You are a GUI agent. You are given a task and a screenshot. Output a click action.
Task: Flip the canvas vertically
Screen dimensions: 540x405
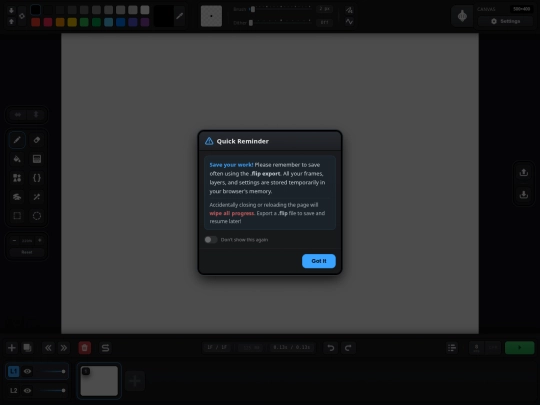click(x=36, y=115)
